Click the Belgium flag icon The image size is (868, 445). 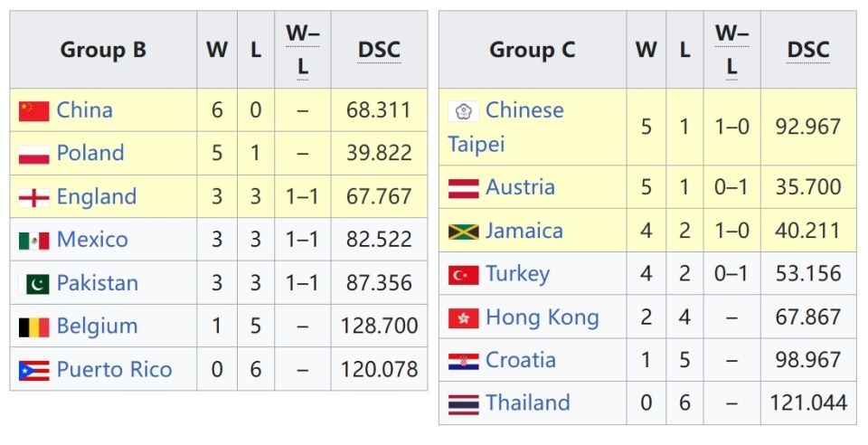pyautogui.click(x=33, y=327)
